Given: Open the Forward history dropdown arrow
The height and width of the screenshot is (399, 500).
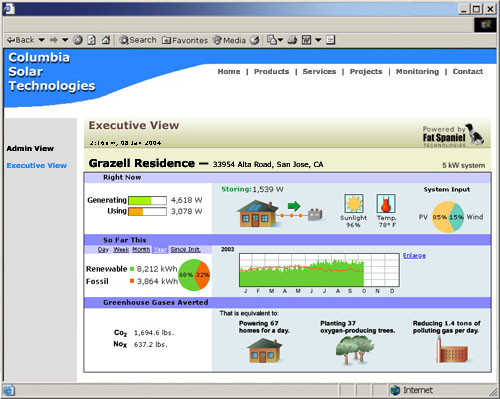Looking at the screenshot, I should click(65, 40).
